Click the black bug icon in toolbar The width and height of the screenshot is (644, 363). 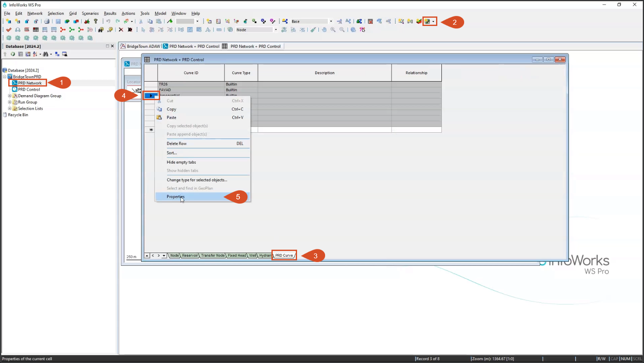(130, 30)
